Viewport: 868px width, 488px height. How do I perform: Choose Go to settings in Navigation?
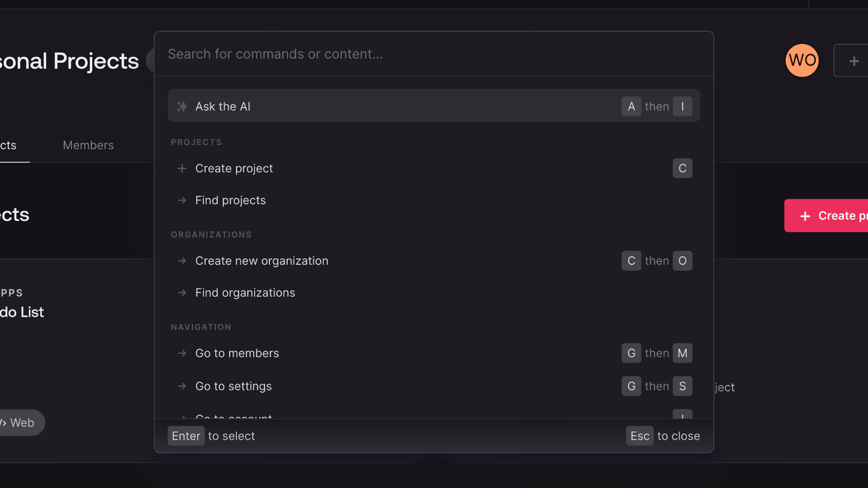[x=434, y=386]
